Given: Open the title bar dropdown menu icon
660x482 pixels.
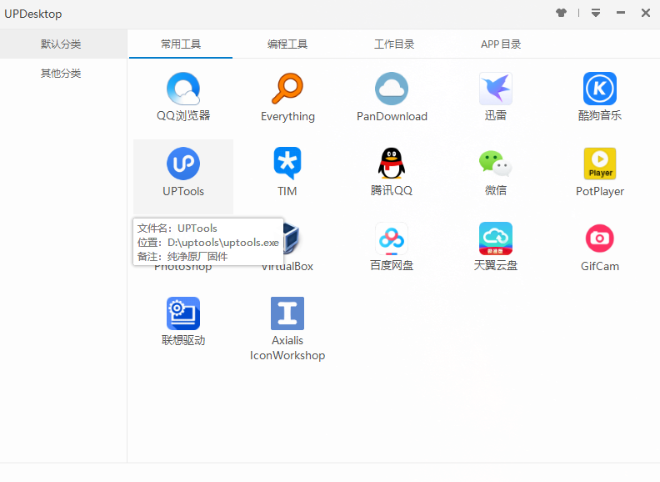Looking at the screenshot, I should pyautogui.click(x=596, y=13).
